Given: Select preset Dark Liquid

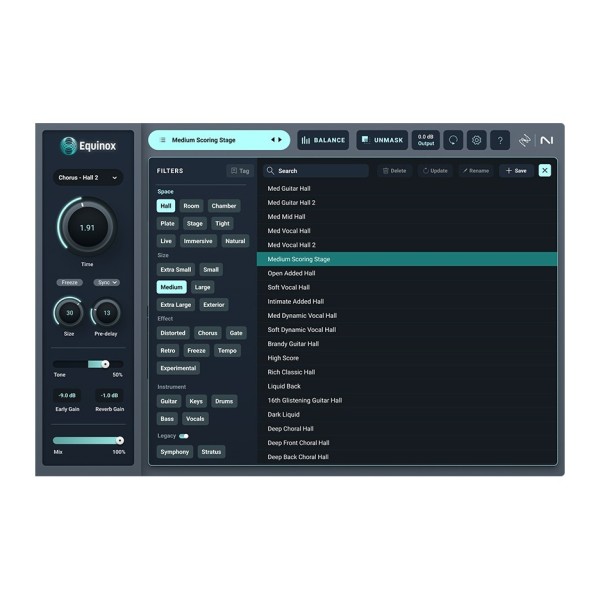Looking at the screenshot, I should 407,414.
